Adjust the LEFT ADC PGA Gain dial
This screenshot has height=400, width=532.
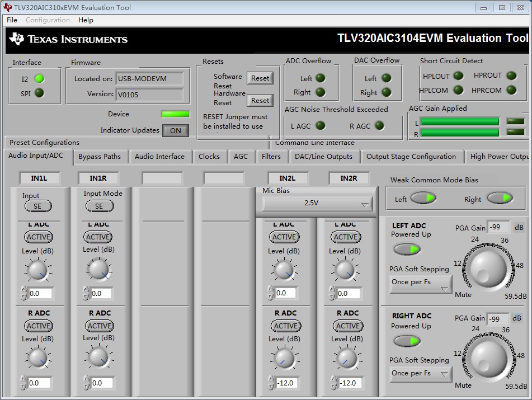pos(488,269)
